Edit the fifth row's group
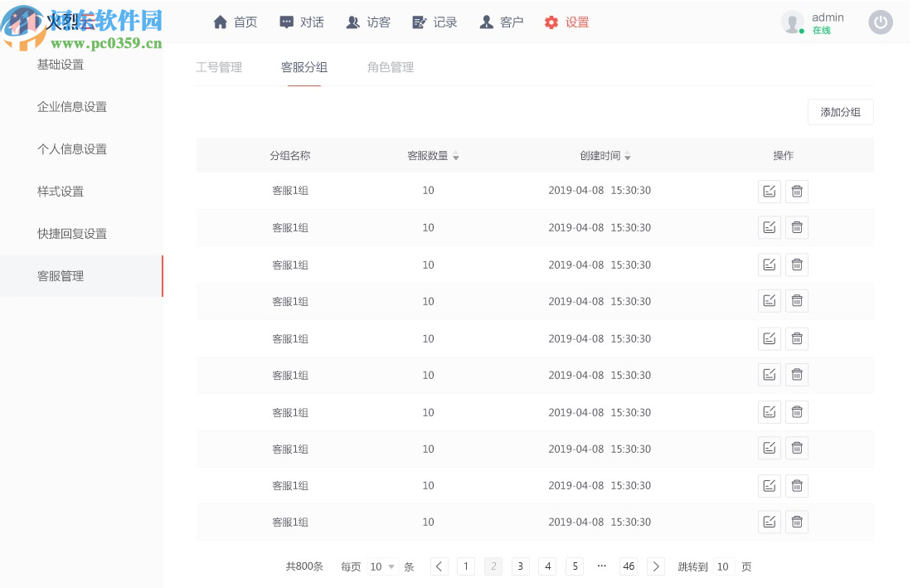The height and width of the screenshot is (588, 913). tap(770, 338)
